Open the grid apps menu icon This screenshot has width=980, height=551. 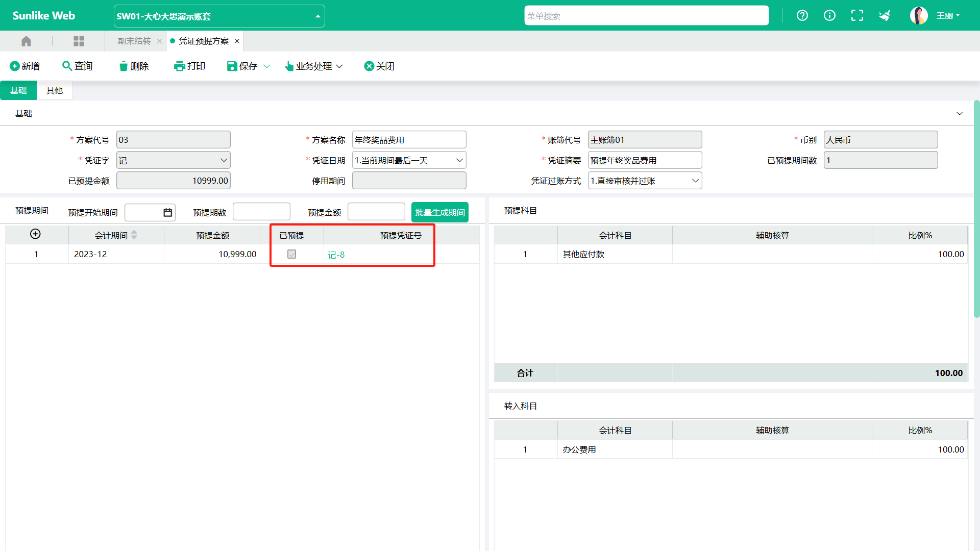point(79,41)
